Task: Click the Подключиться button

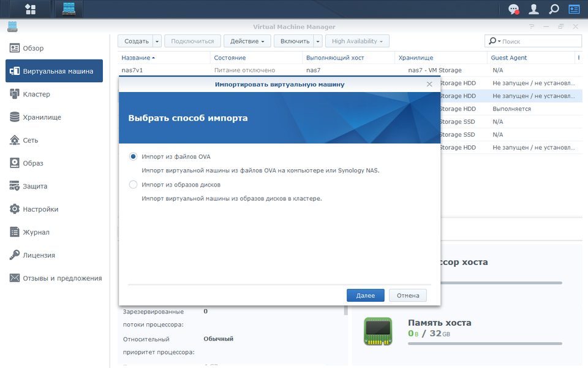Action: [x=192, y=41]
